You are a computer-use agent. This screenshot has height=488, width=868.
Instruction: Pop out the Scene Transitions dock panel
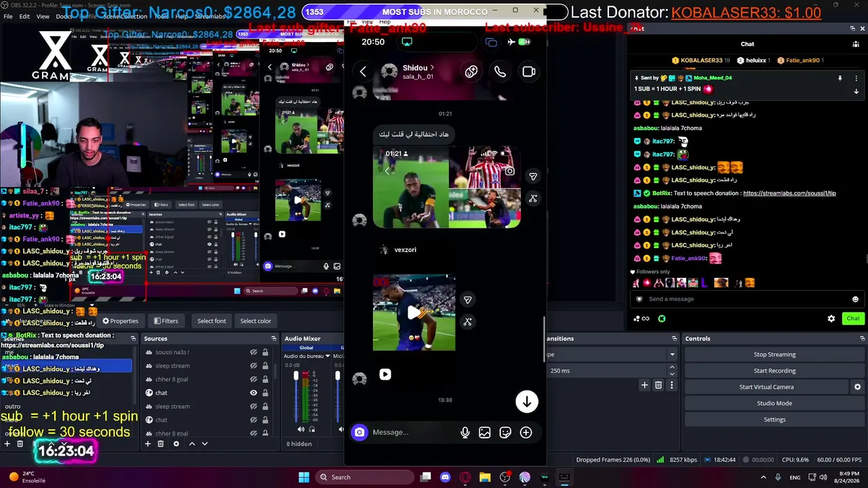(674, 338)
